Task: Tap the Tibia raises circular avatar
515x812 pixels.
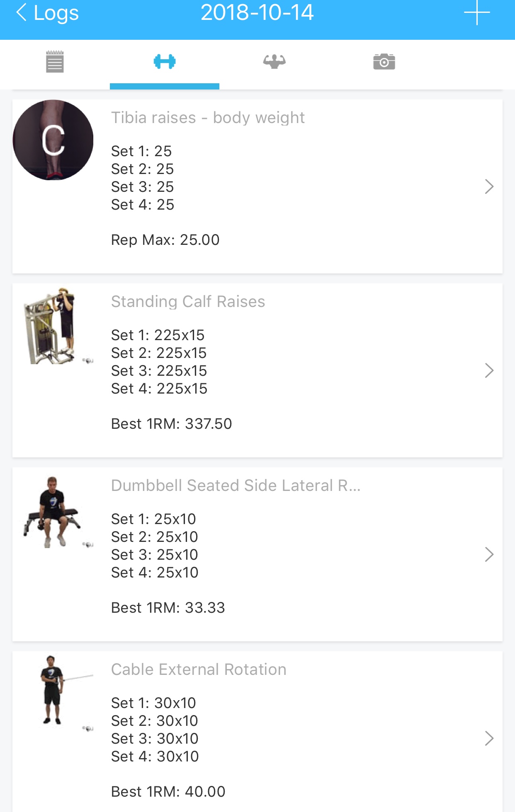Action: point(53,140)
